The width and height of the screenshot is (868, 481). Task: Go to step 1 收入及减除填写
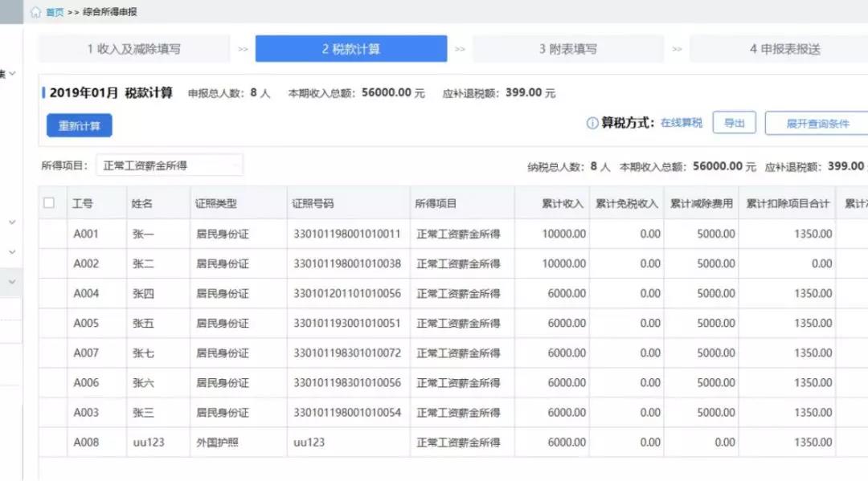click(134, 49)
